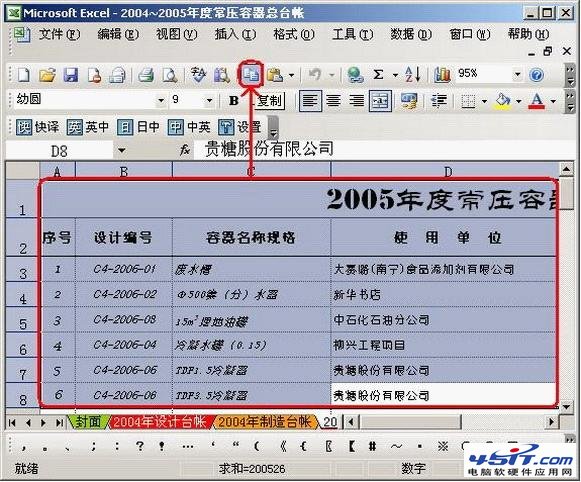Click the AutoSum sigma icon
Screen dimensions: 581x482
(x=378, y=75)
